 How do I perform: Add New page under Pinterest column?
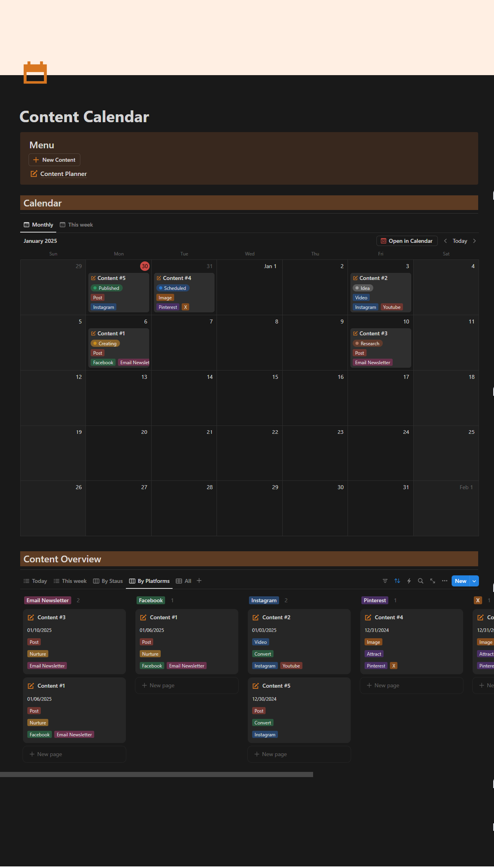(x=412, y=685)
